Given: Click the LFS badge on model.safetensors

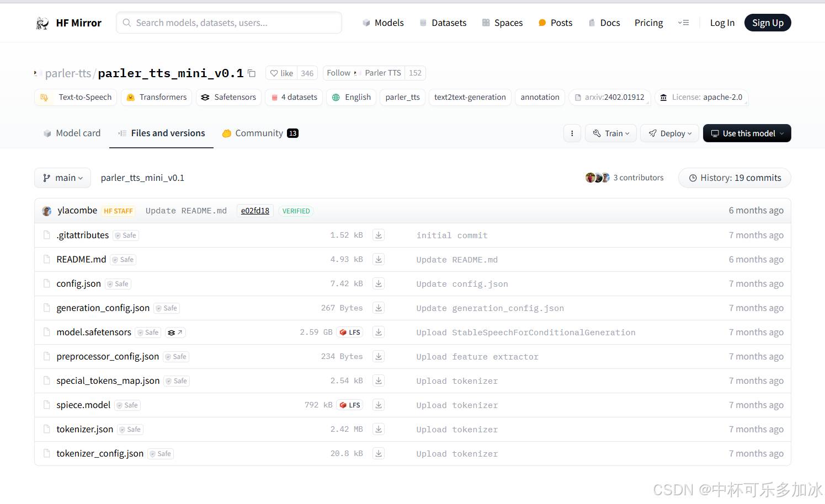Looking at the screenshot, I should click(x=350, y=333).
